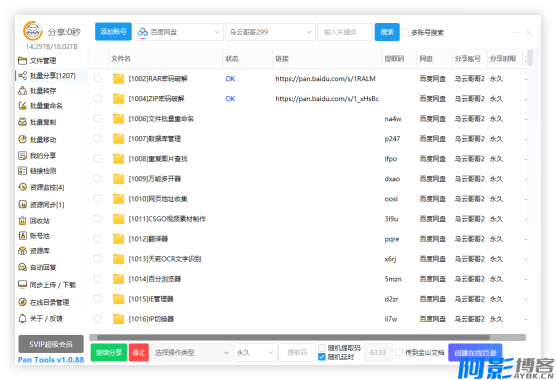The image size is (556, 380).
Task: Open 账号池 in the sidebar
Action: pos(34,236)
